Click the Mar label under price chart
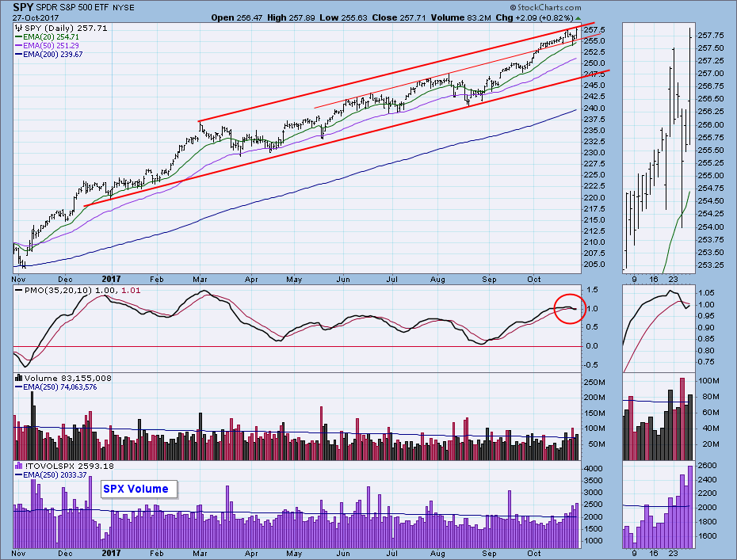Image resolution: width=737 pixels, height=560 pixels. tap(200, 280)
